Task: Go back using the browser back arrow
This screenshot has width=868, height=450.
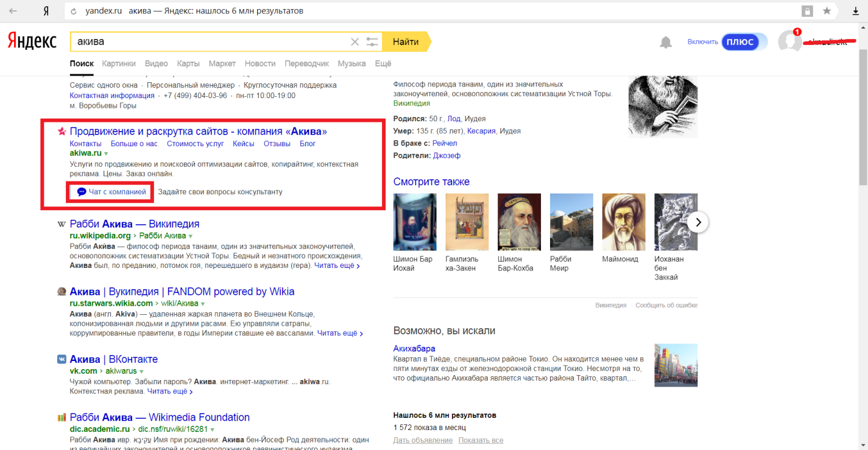Action: (x=13, y=11)
